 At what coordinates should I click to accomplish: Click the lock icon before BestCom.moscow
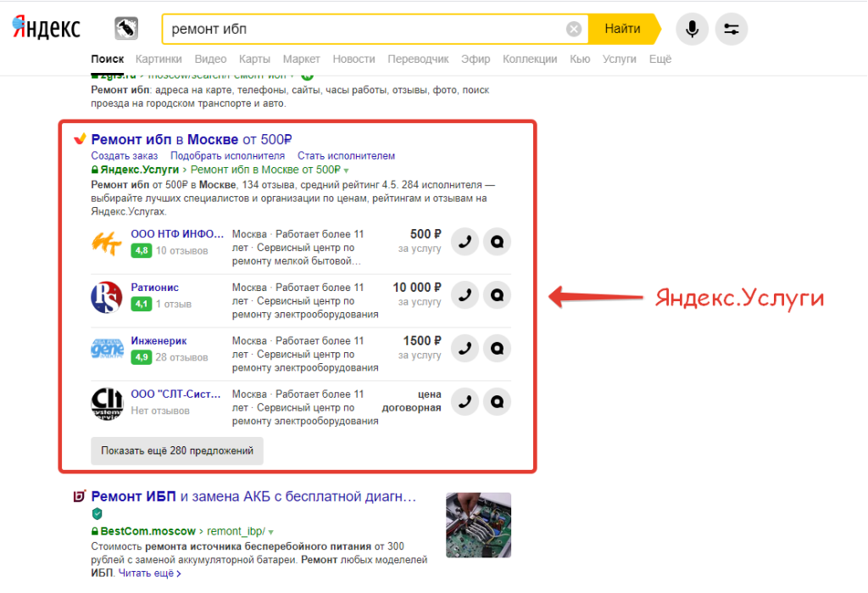[95, 531]
